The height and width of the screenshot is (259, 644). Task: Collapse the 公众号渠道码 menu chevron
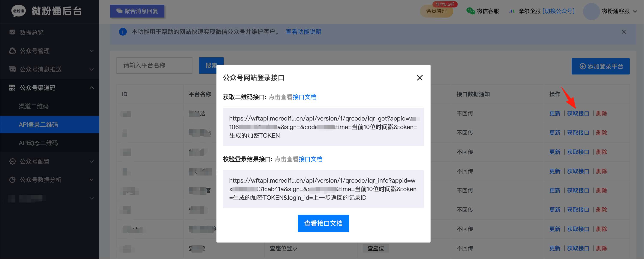click(92, 88)
